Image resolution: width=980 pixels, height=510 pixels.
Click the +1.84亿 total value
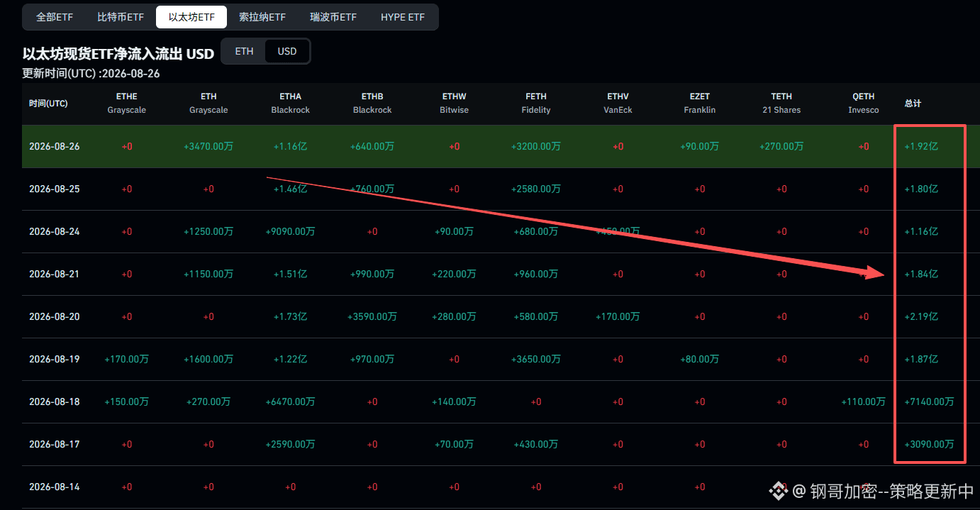tap(921, 274)
